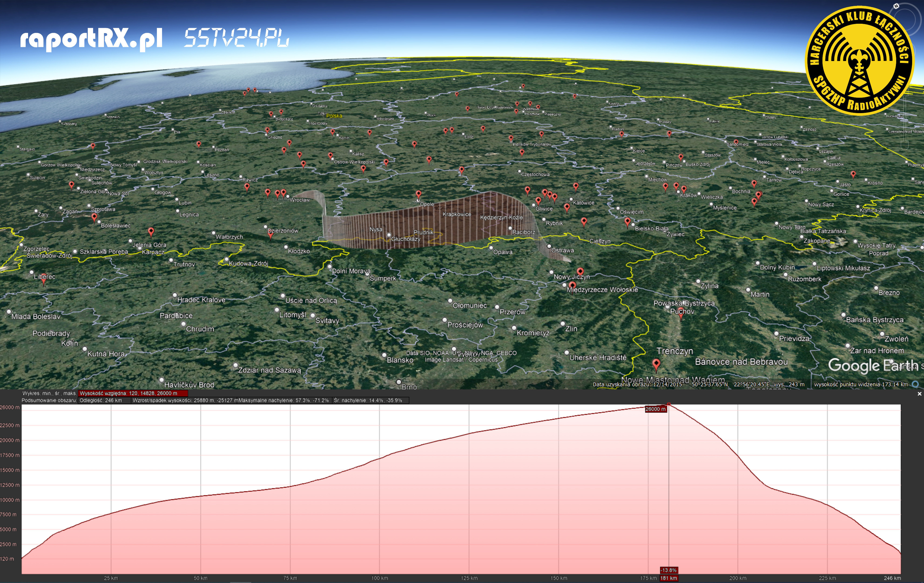Select the placemark pin at Puchov
The height and width of the screenshot is (583, 924).
pyautogui.click(x=681, y=312)
